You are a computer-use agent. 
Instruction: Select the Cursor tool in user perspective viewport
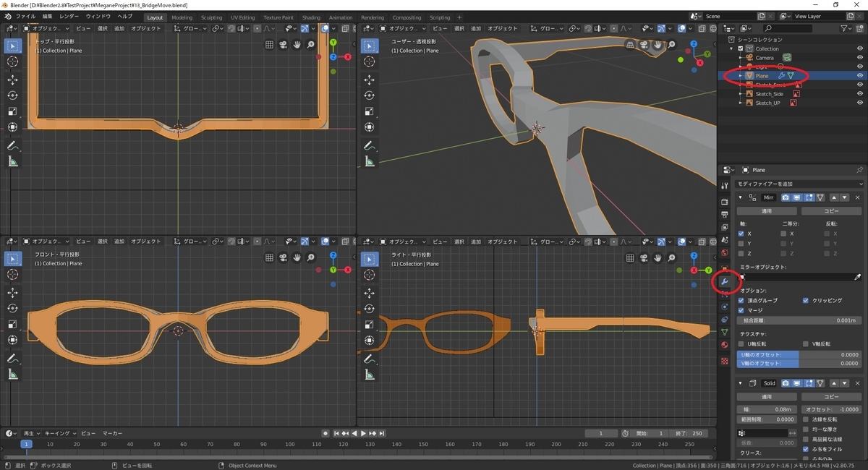[370, 62]
